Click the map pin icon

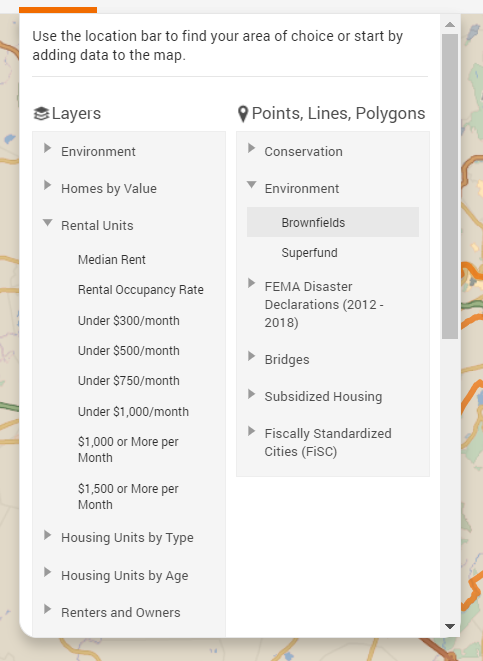243,114
